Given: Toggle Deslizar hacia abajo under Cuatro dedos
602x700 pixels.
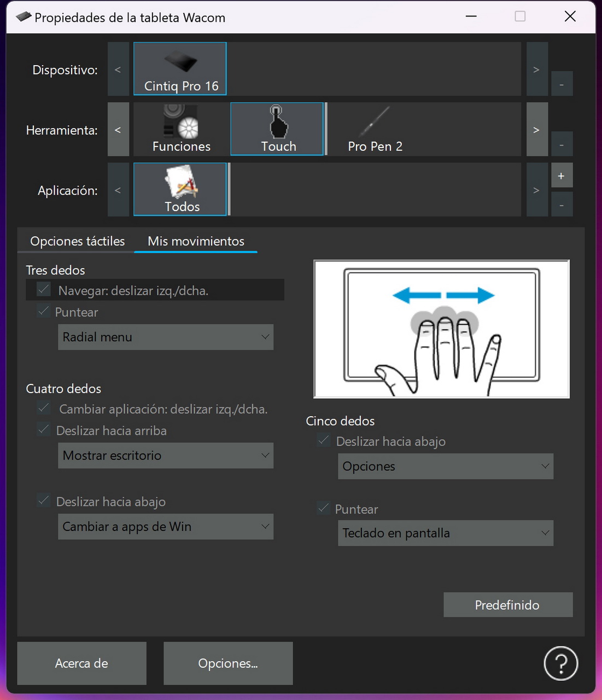Looking at the screenshot, I should [44, 501].
